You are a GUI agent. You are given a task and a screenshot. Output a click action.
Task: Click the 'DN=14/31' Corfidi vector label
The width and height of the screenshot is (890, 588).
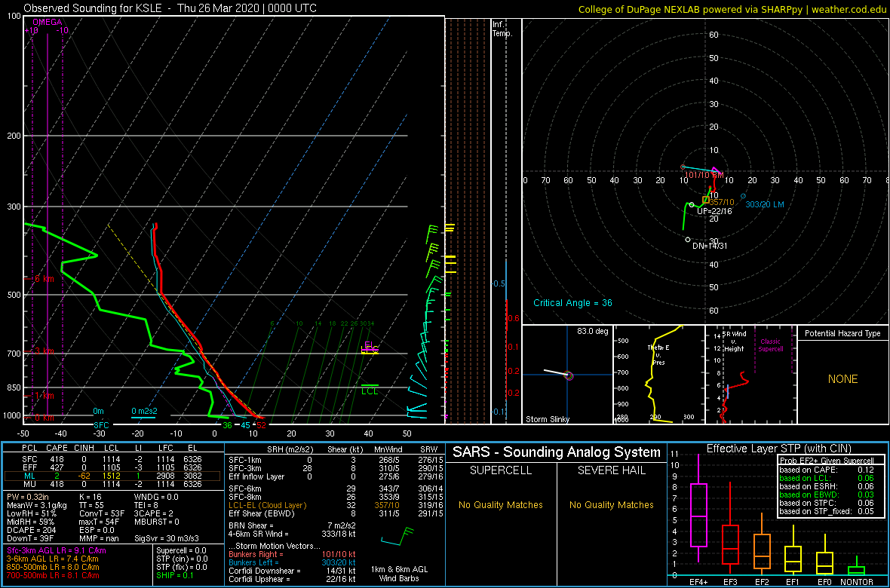coord(710,245)
